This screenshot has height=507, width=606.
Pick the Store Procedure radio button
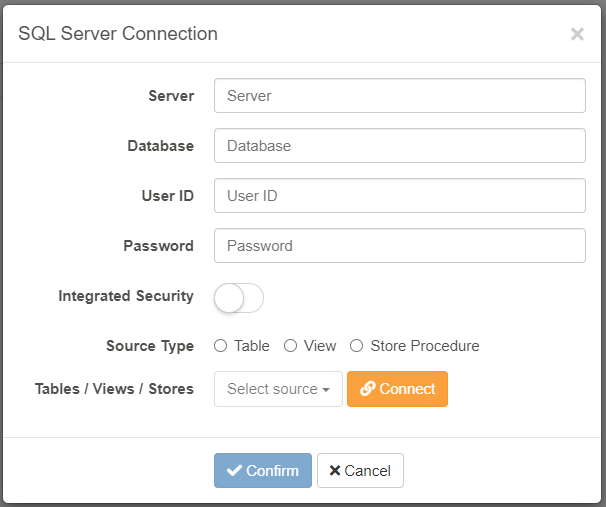357,346
